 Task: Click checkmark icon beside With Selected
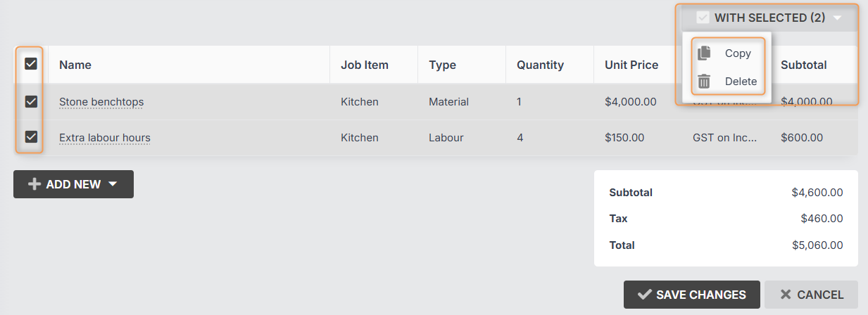point(703,18)
